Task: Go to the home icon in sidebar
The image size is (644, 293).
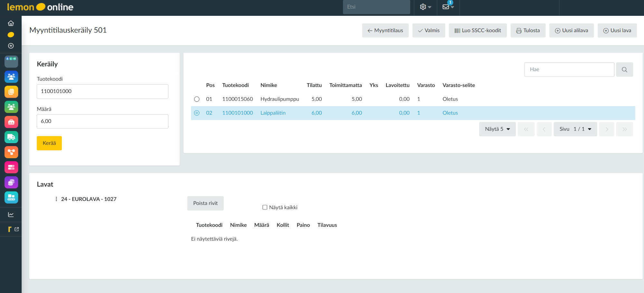Action: click(x=11, y=23)
